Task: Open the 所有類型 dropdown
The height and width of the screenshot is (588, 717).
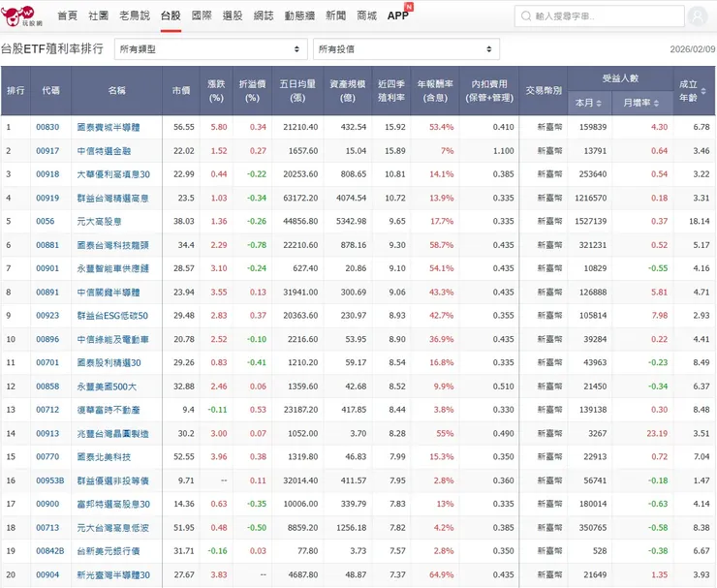Action: click(x=210, y=49)
